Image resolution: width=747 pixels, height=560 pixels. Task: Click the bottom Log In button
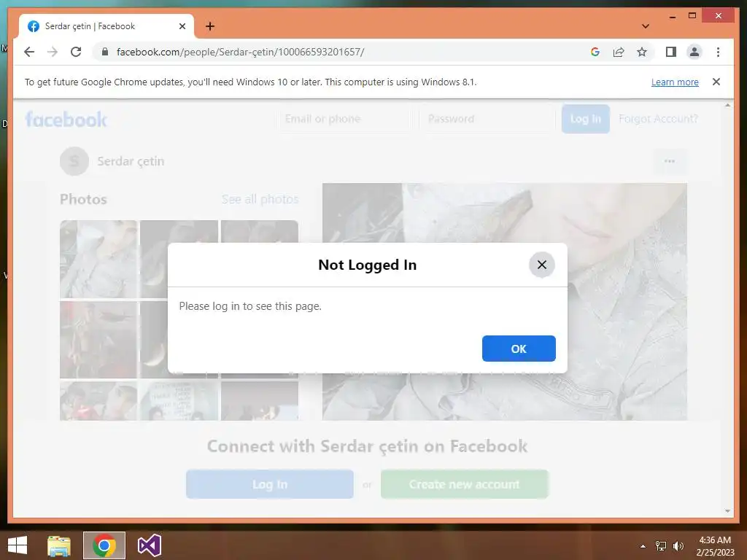coord(270,484)
